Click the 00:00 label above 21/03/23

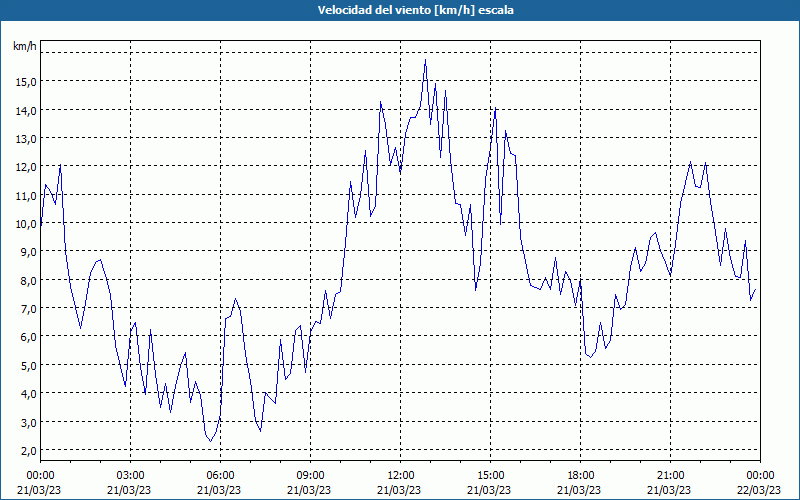tap(40, 476)
